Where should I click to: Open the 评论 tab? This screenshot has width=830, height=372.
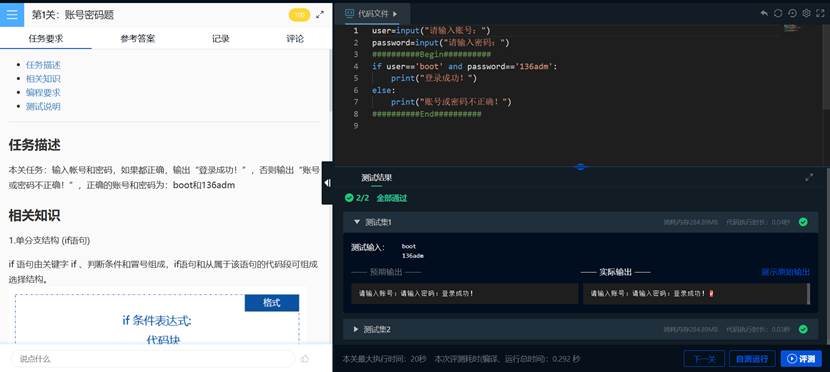[295, 39]
